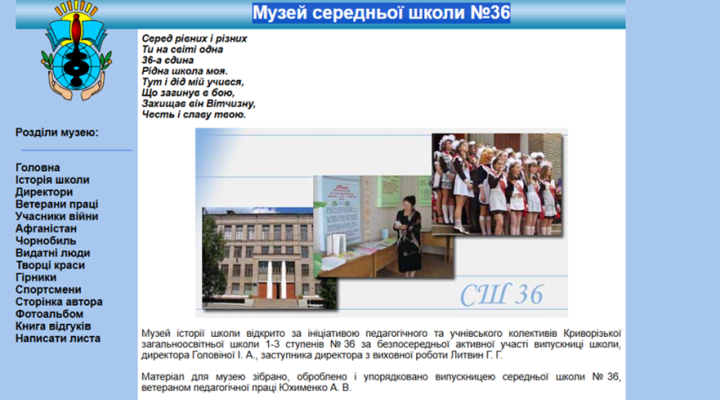This screenshot has height=400, width=720.
Task: Open the Афганістан page
Action: (x=46, y=228)
